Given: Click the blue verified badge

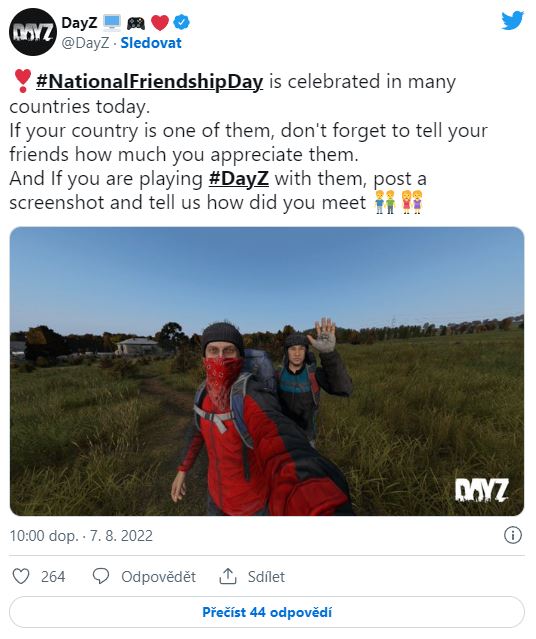Looking at the screenshot, I should click(x=181, y=22).
